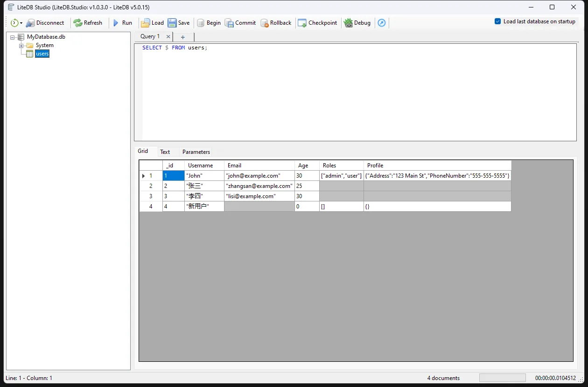
Task: Open the Parameters tab
Action: point(196,152)
